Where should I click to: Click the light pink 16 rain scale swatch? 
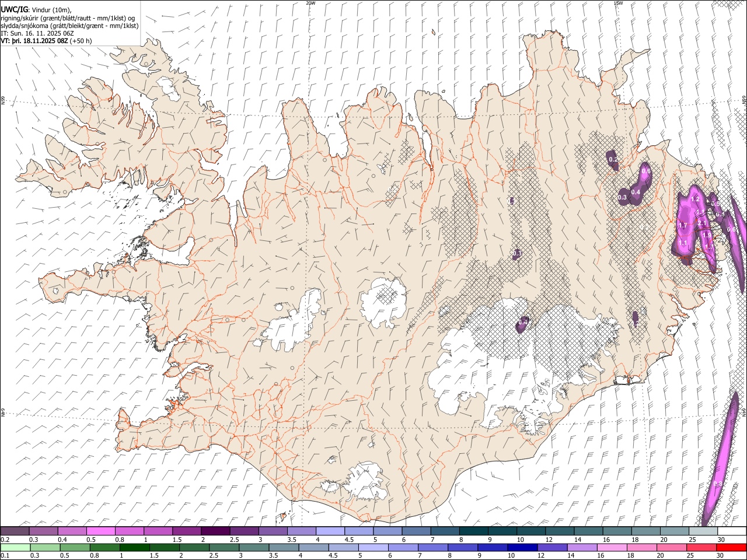[x=612, y=547]
